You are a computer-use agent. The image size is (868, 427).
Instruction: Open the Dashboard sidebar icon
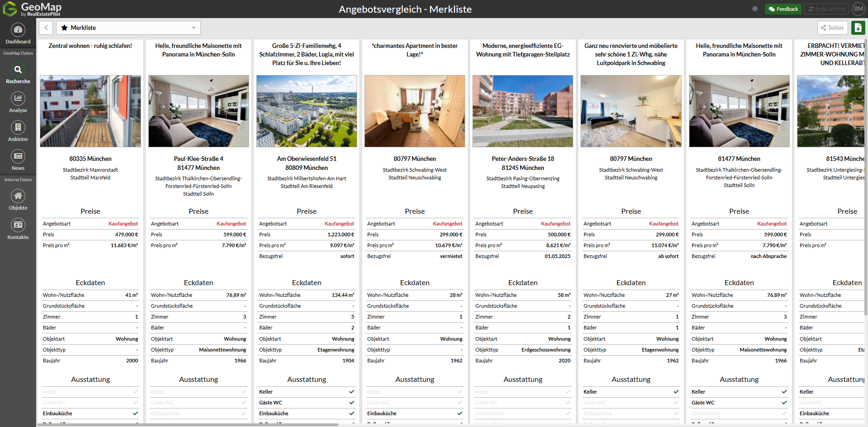point(18,30)
